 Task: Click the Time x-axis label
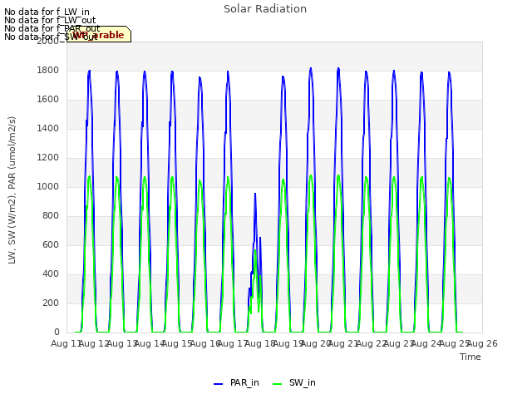tap(470, 357)
